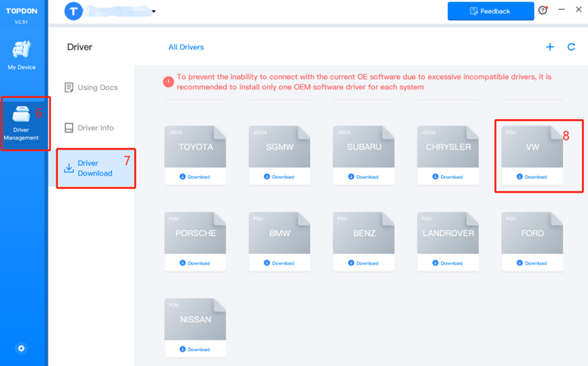Click the CHRYSLER J2534 driver file icon

coord(448,146)
